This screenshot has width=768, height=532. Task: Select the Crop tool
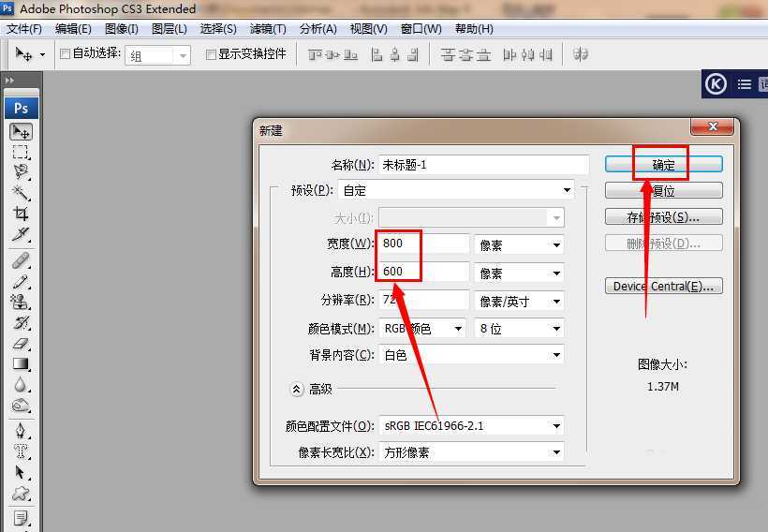click(21, 214)
